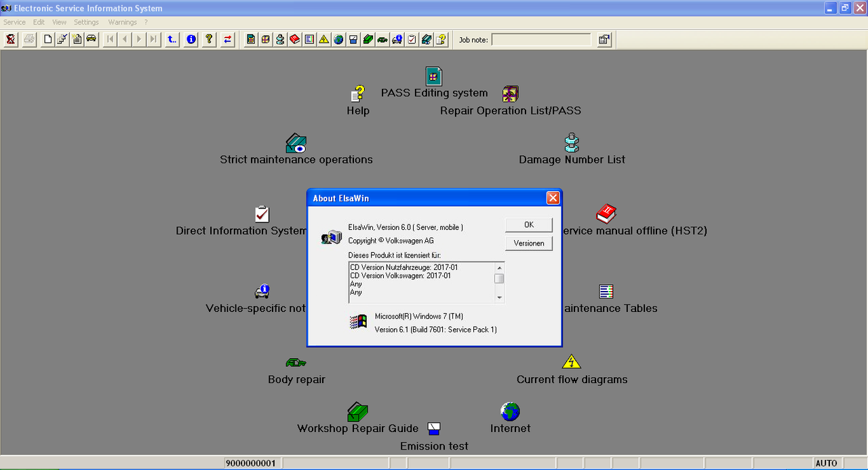Click the car vehicle identification toolbar icon
Image resolution: width=868 pixels, height=470 pixels.
click(91, 39)
